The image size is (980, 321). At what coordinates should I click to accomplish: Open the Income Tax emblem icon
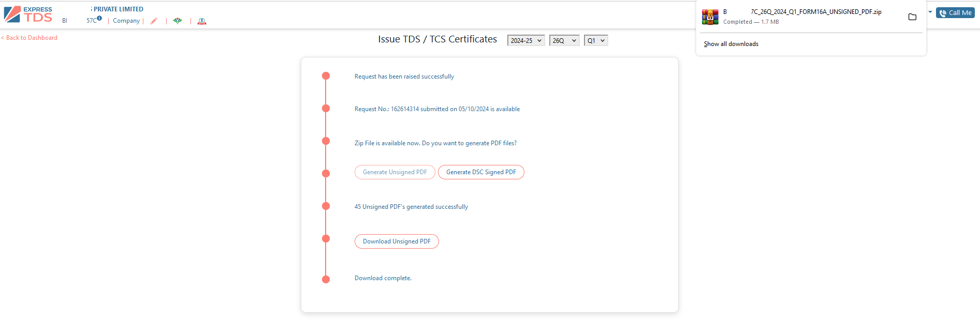coord(202,21)
